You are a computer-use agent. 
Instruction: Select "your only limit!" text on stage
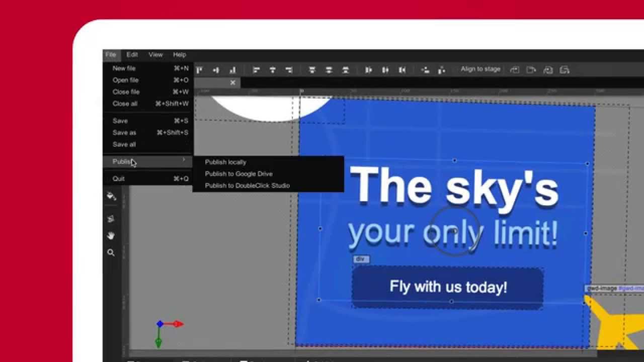(453, 234)
